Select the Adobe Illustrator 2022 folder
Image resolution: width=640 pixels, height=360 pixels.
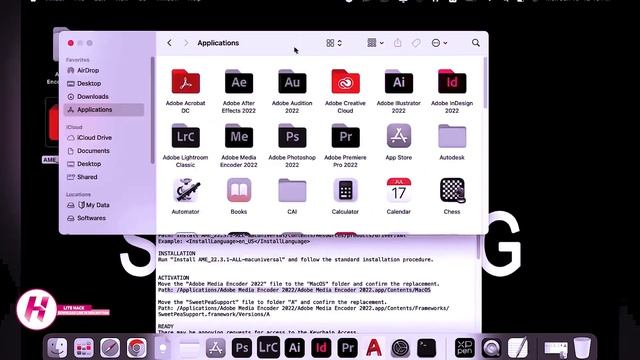pos(399,82)
